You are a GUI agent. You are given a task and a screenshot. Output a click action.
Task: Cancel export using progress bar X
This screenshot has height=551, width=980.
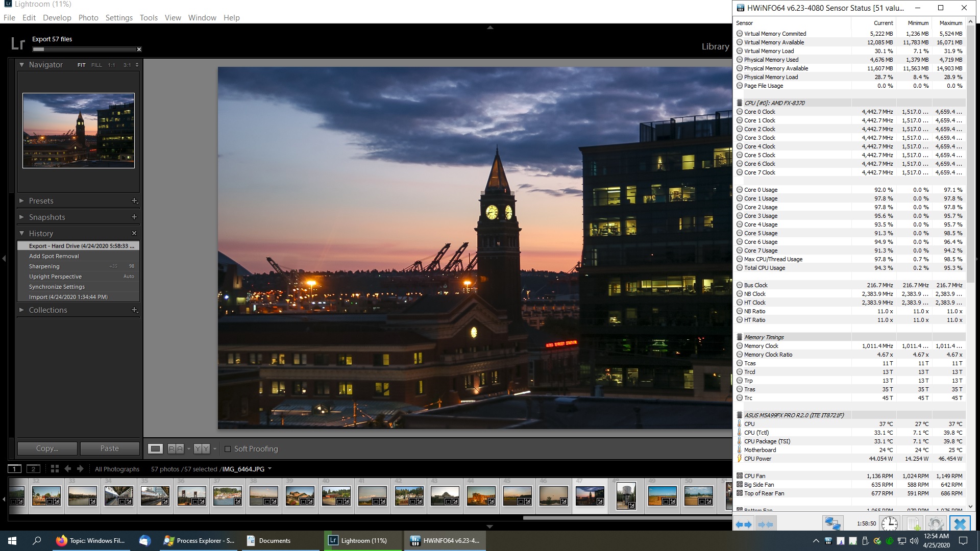point(139,49)
